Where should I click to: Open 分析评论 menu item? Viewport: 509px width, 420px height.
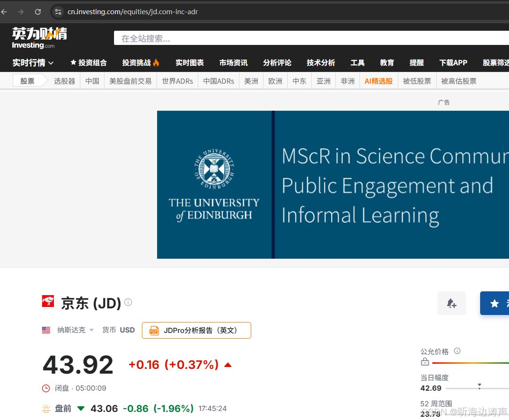(277, 62)
